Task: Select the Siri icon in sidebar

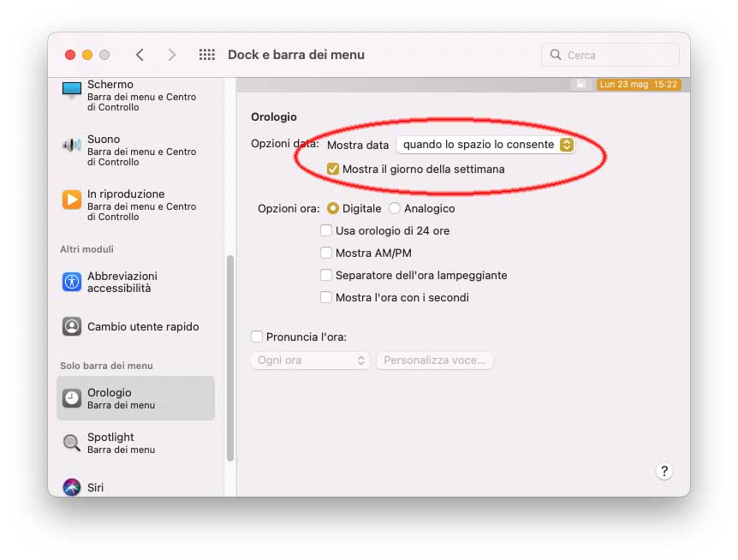Action: 72,487
